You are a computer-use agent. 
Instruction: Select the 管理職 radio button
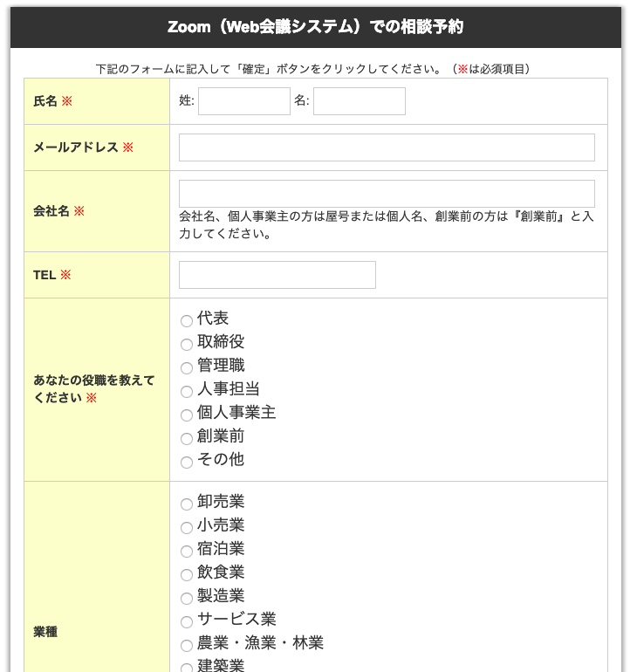click(x=187, y=367)
